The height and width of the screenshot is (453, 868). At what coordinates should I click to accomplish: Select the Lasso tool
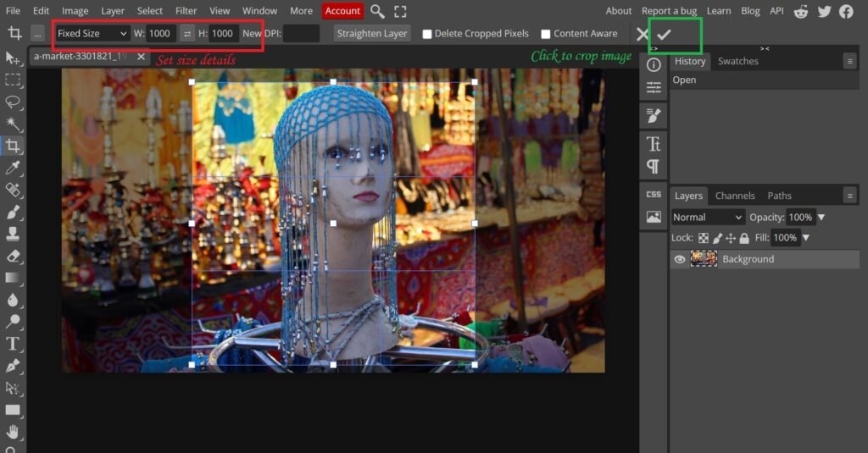click(13, 102)
